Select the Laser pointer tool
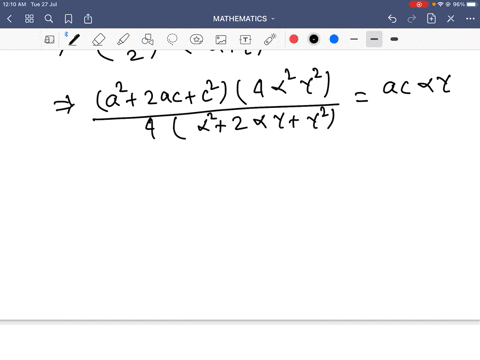The height and width of the screenshot is (360, 480). point(270,40)
